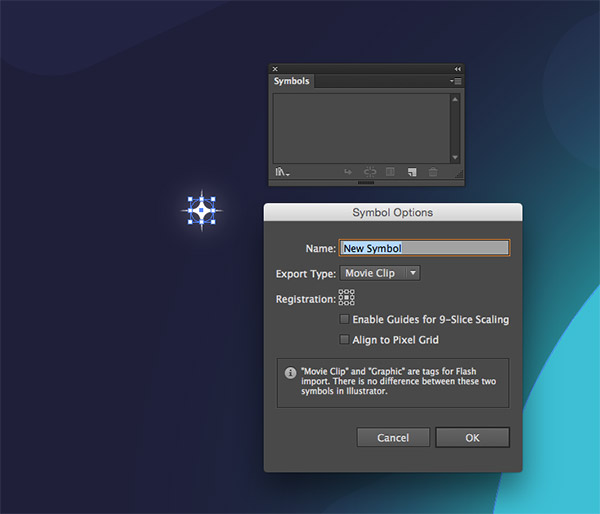Screen dimensions: 600x514
Task: Collapse the Symbols panel with double arrows
Action: 457,69
